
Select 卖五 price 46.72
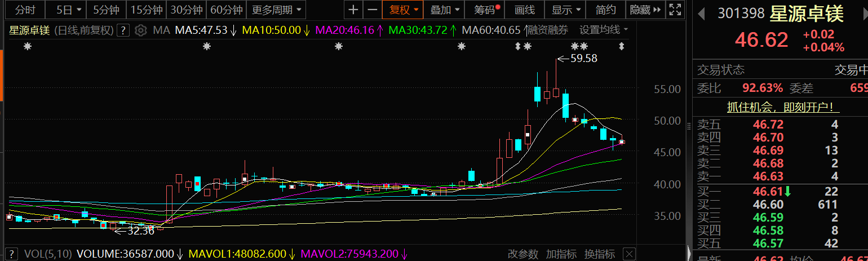(768, 124)
